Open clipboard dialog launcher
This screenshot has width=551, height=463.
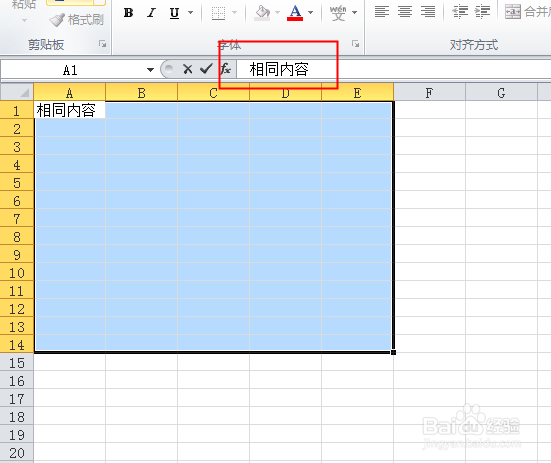coord(103,44)
